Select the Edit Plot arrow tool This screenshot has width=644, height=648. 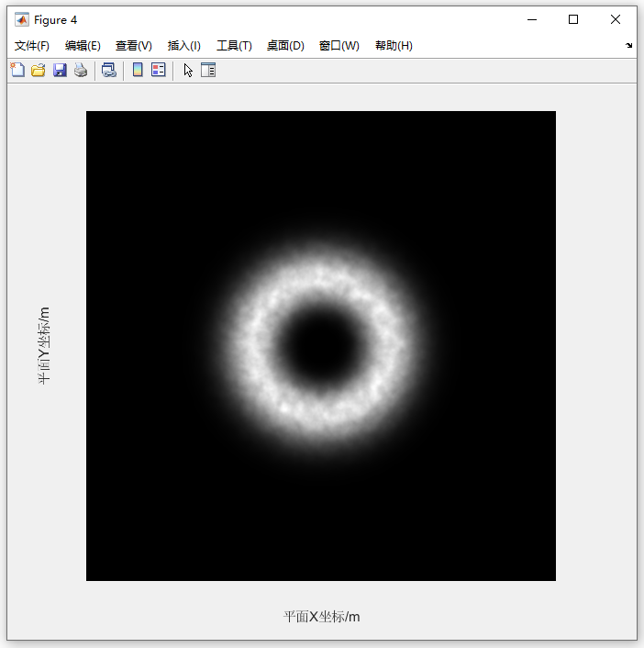click(188, 71)
